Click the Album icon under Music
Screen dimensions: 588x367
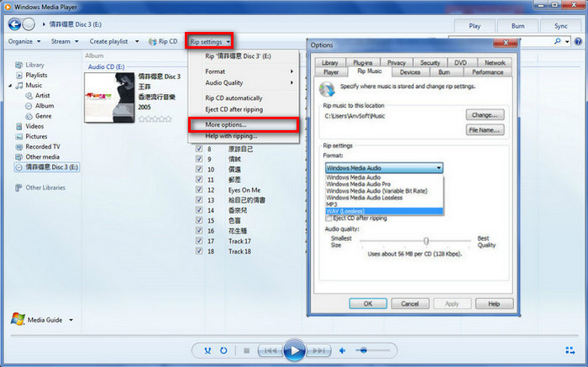[29, 106]
